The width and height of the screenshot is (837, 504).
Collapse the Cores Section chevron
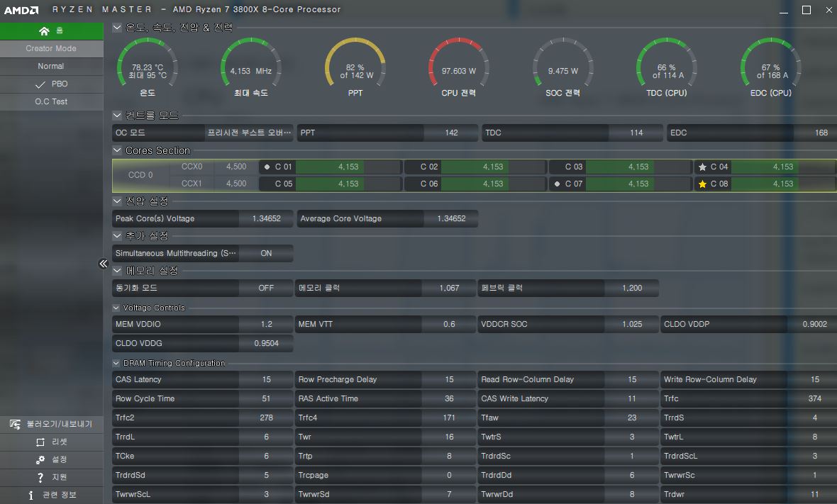(x=117, y=150)
